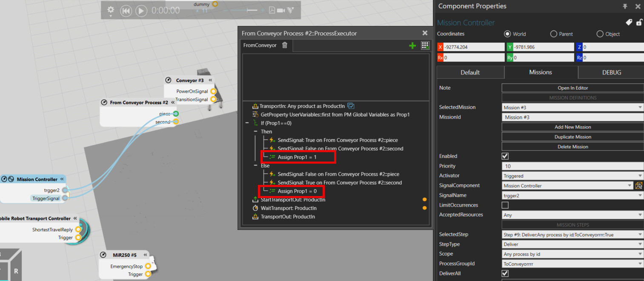Click the unlocked padlock icon
The height and width of the screenshot is (281, 644).
point(638,23)
